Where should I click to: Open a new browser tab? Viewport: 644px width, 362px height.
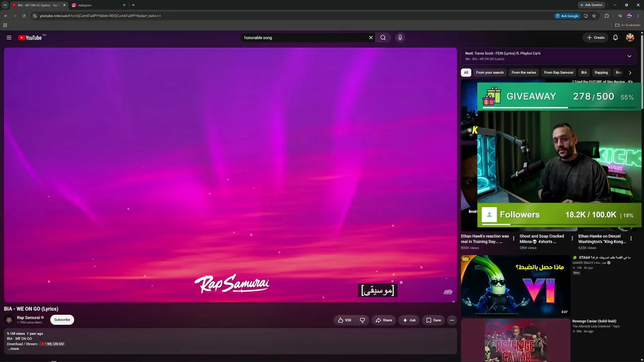(x=133, y=5)
